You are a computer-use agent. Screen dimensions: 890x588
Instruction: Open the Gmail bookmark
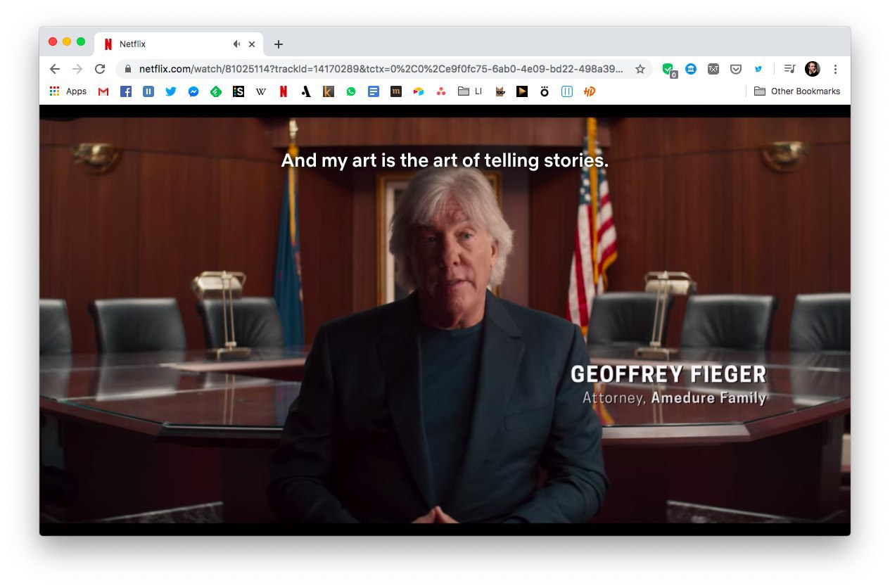[x=103, y=91]
